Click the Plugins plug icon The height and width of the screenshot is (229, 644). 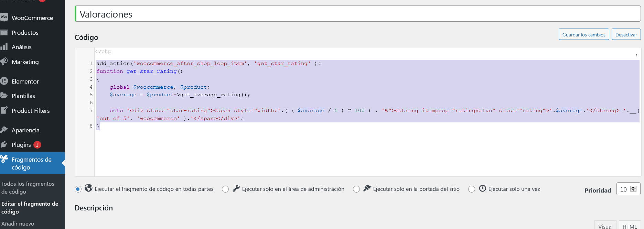[x=4, y=145]
